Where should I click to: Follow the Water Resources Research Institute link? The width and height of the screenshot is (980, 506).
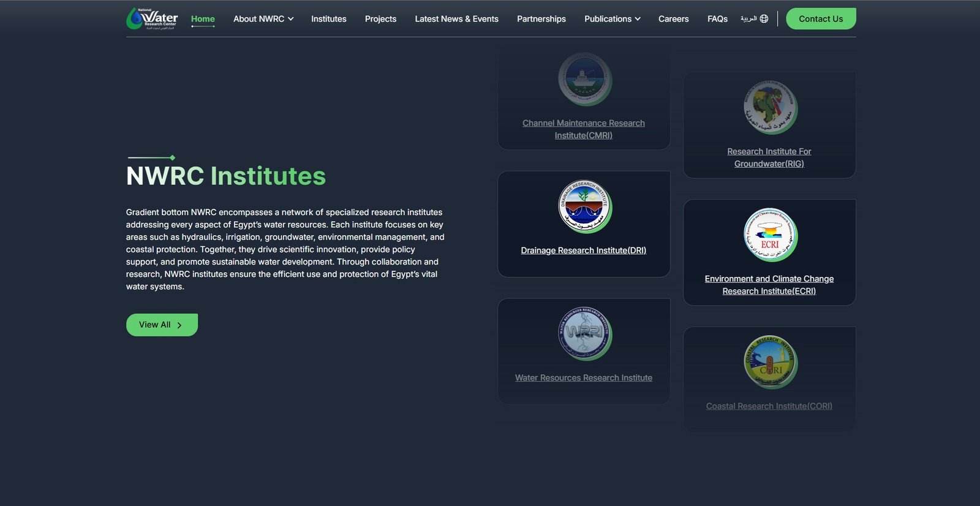583,378
